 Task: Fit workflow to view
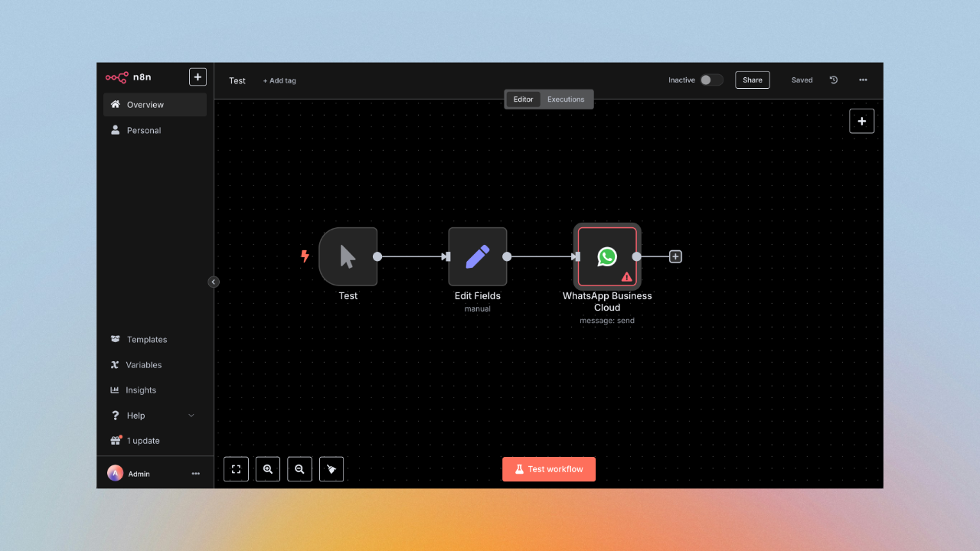point(236,469)
